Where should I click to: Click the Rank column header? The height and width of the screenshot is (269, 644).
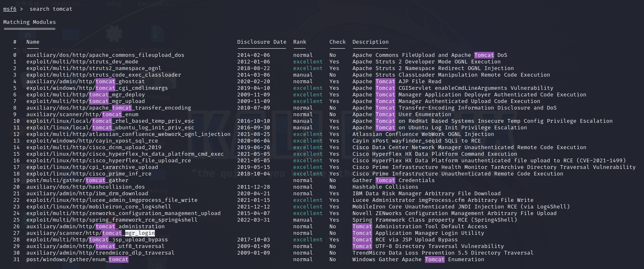(x=300, y=42)
